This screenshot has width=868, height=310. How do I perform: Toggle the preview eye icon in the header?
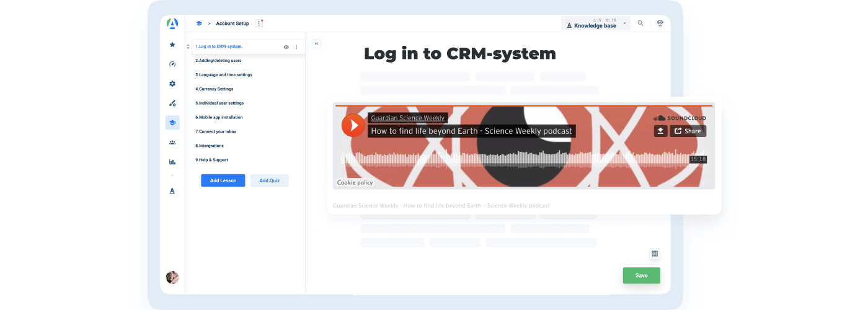[660, 23]
